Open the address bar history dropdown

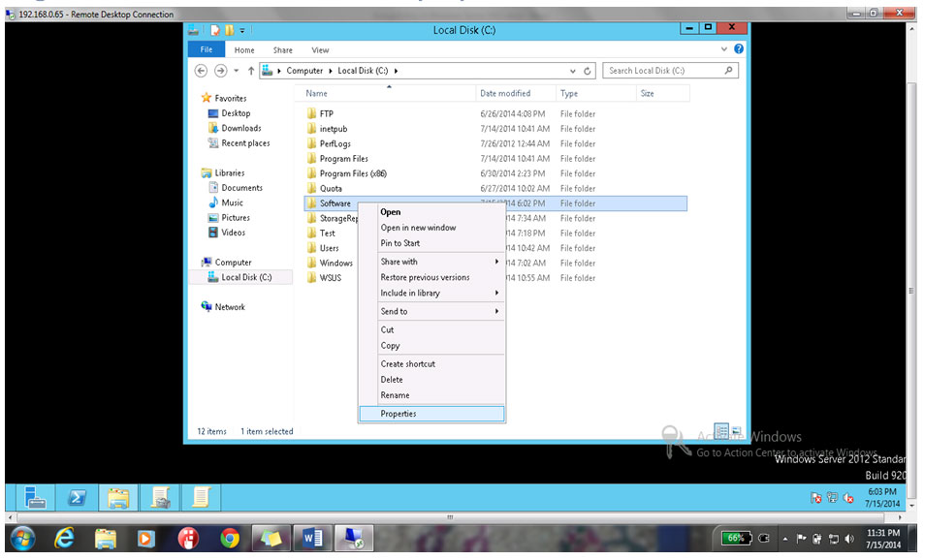click(572, 71)
